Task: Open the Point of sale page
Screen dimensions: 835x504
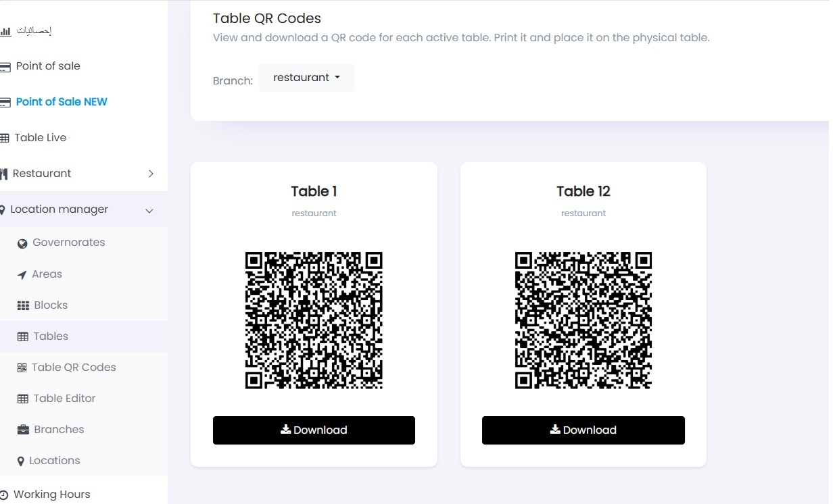Action: pos(48,66)
